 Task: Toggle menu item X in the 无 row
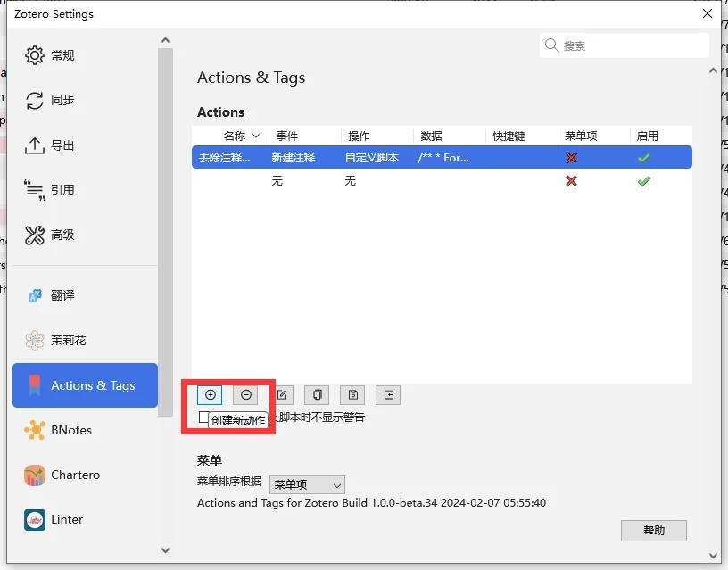[x=571, y=180]
